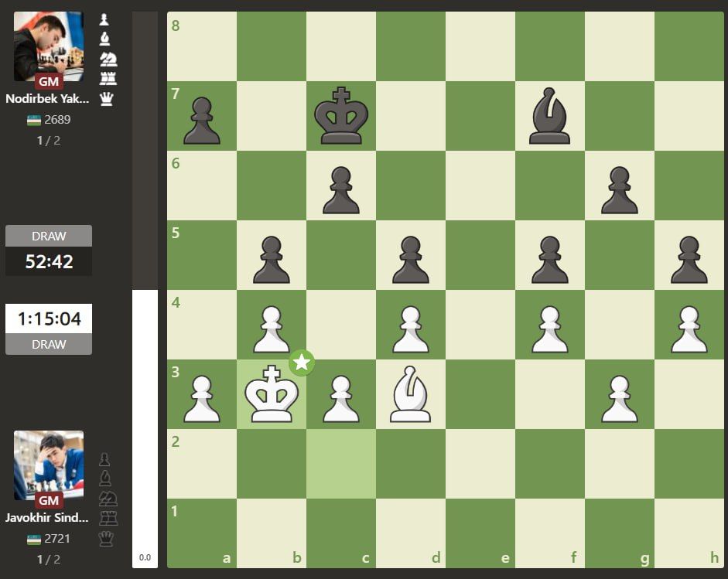Select the white bishop on d3

[x=411, y=394]
